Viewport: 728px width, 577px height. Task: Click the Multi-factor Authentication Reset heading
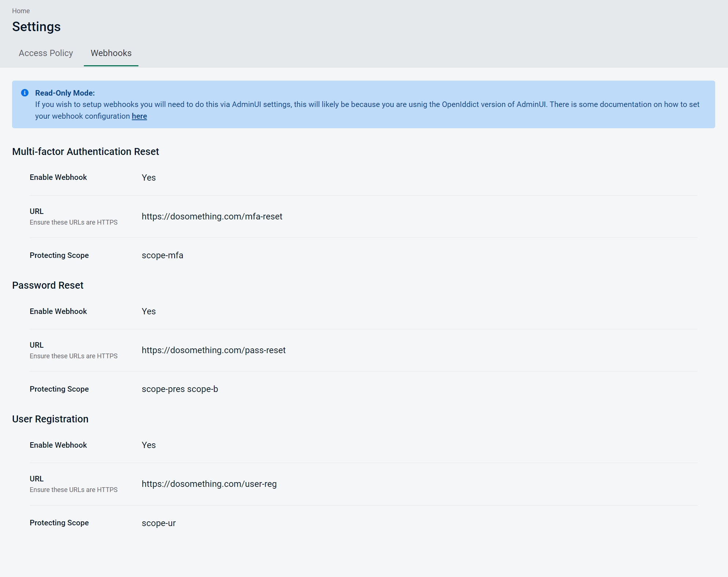pos(86,152)
